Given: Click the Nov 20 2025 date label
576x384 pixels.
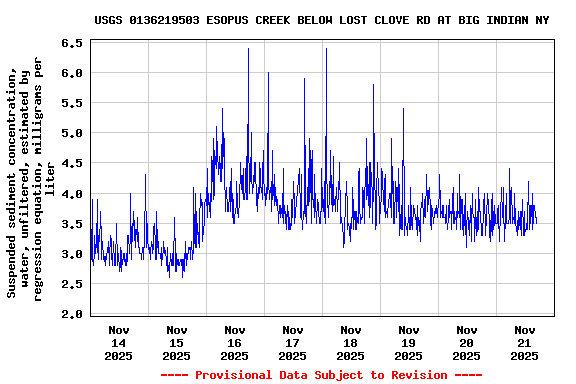Looking at the screenshot, I should pos(467,343).
